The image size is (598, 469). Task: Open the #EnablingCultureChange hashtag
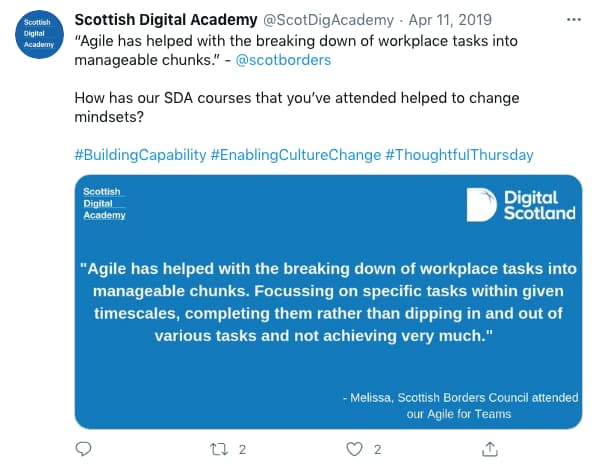tap(296, 155)
